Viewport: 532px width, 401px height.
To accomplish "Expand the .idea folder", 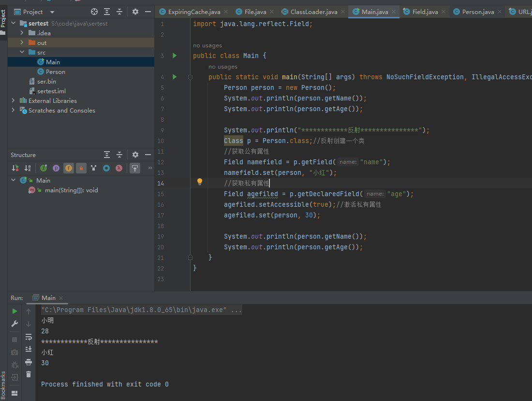I will pos(22,33).
